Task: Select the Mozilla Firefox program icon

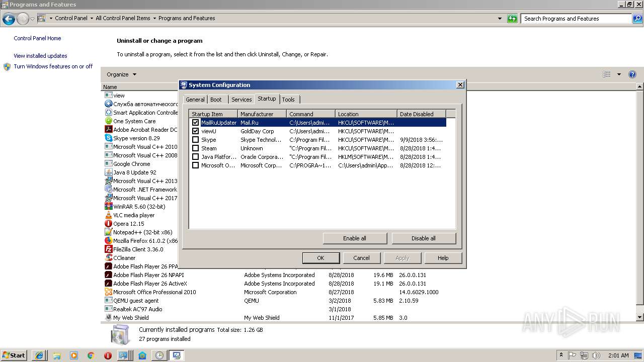Action: 109,241
